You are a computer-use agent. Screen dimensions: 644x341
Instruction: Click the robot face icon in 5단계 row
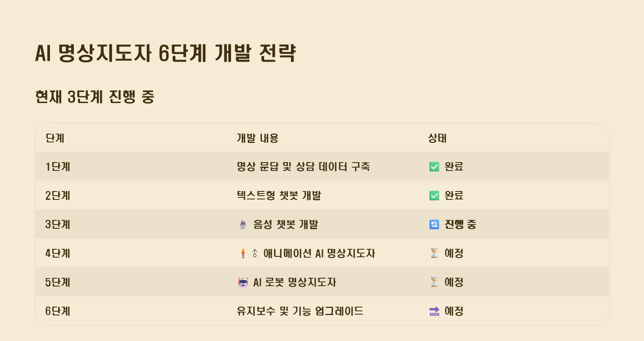(x=243, y=282)
